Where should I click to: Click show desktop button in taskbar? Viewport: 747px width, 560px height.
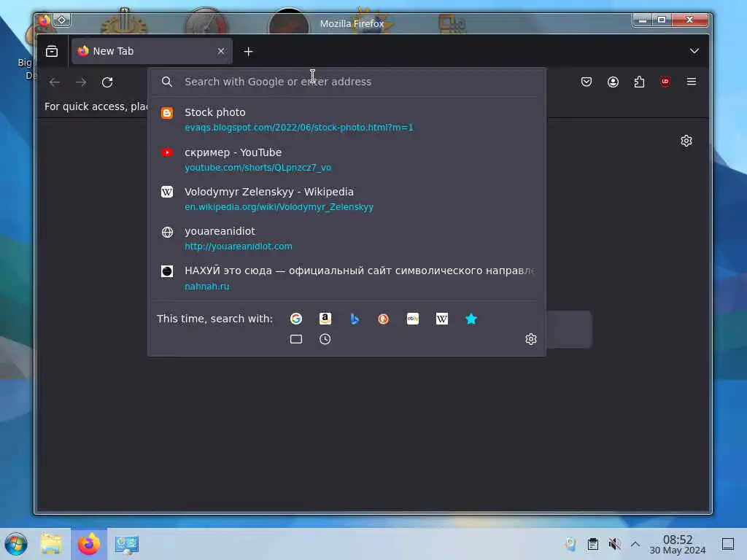tap(728, 544)
